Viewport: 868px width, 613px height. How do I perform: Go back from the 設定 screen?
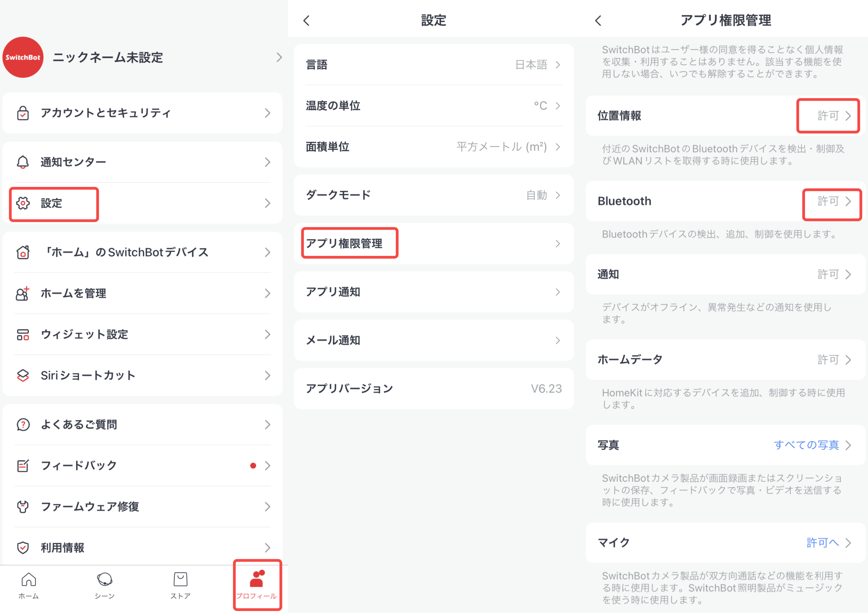tap(307, 20)
